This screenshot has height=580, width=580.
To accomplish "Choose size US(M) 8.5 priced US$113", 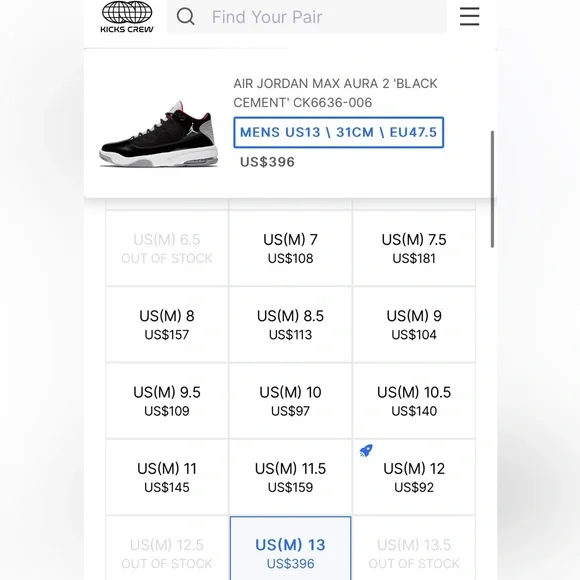I will (290, 324).
